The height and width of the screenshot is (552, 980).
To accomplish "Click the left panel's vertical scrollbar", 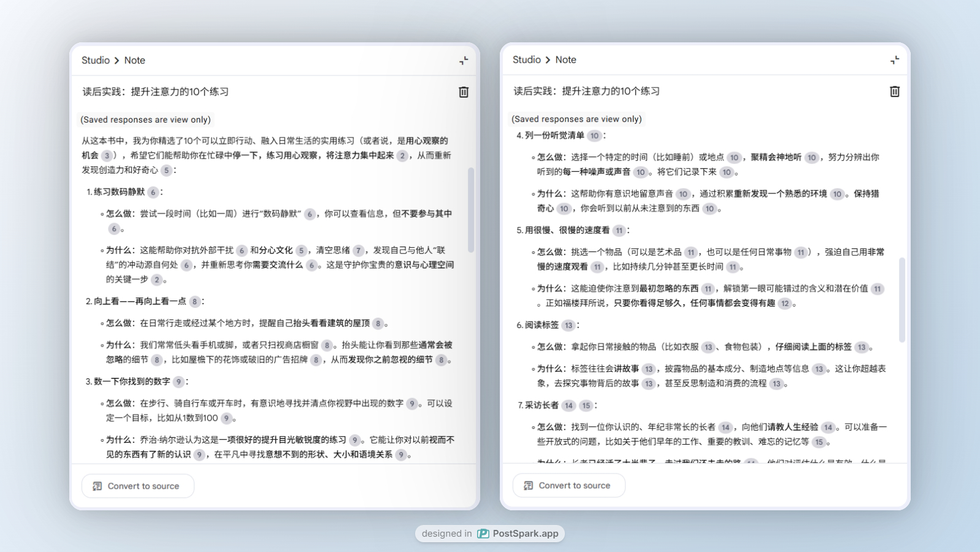I will coord(471,210).
